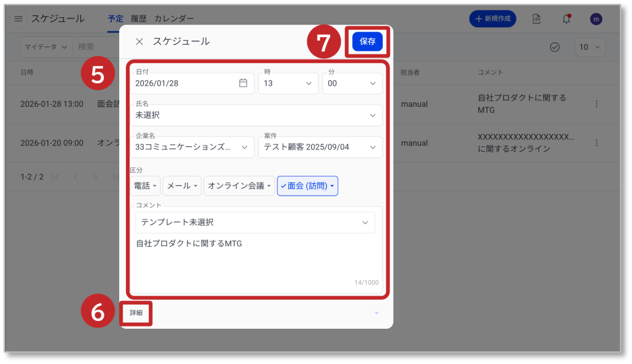Click the 保存 save button
The height and width of the screenshot is (364, 632).
(x=367, y=41)
